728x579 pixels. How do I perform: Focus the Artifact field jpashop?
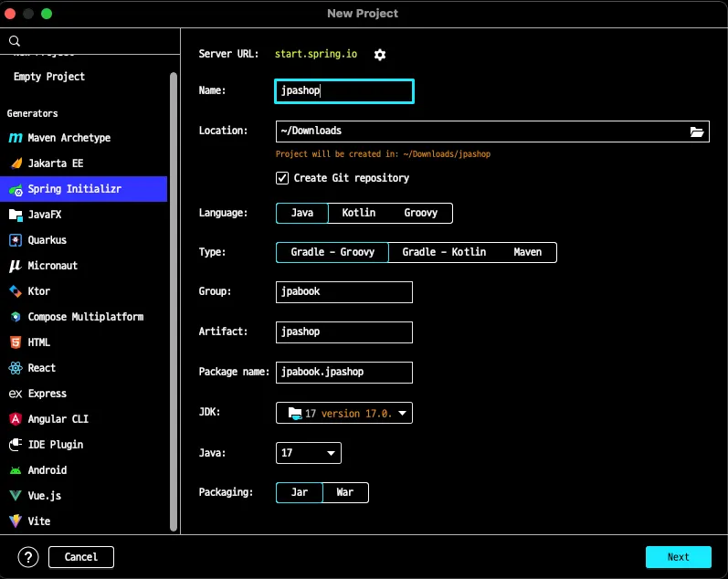pos(344,332)
